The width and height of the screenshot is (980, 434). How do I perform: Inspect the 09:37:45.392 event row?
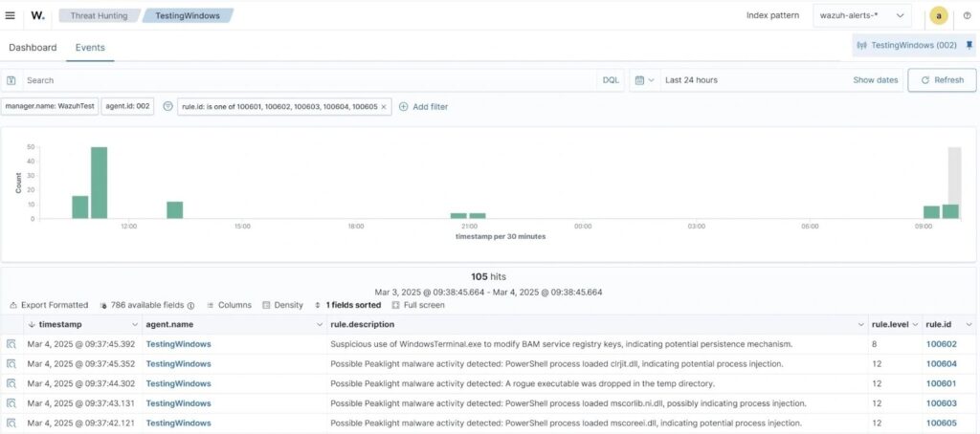[x=11, y=344]
